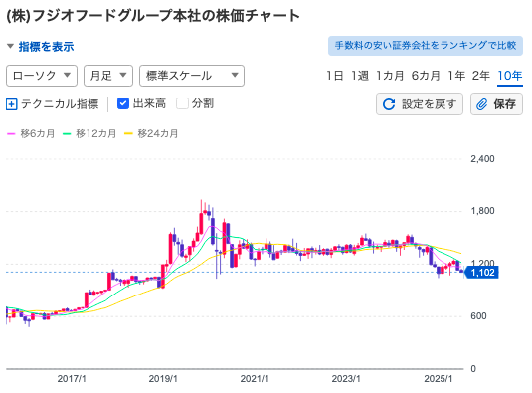Open the テクニカル指標 label
The width and height of the screenshot is (532, 393).
tap(60, 104)
